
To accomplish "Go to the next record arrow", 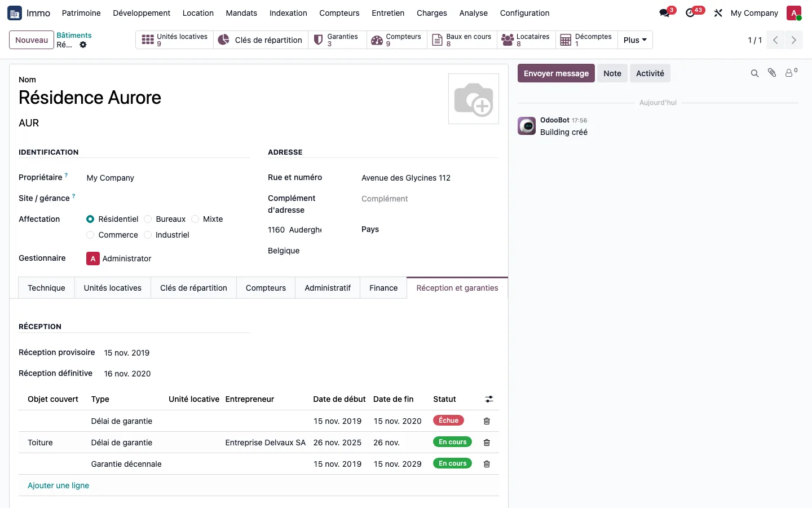I will point(793,40).
